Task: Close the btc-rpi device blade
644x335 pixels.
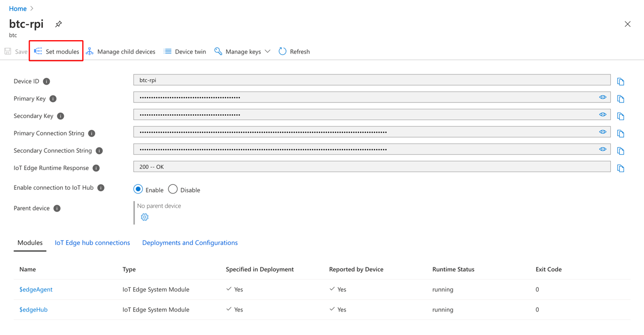Action: pos(627,24)
